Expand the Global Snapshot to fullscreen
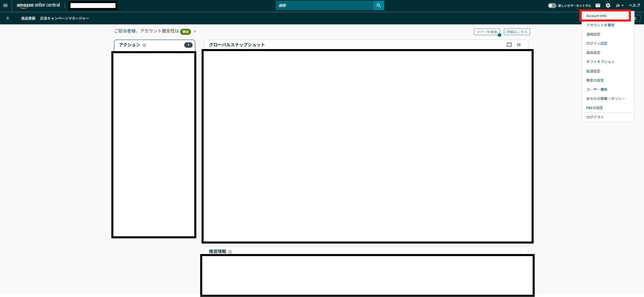Screen dimensions: 644x297 pos(509,45)
